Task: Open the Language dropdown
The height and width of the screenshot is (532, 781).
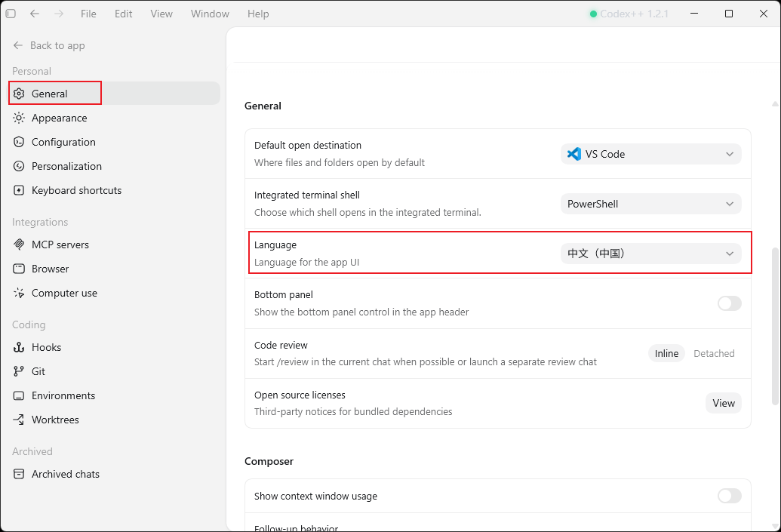Action: tap(651, 254)
